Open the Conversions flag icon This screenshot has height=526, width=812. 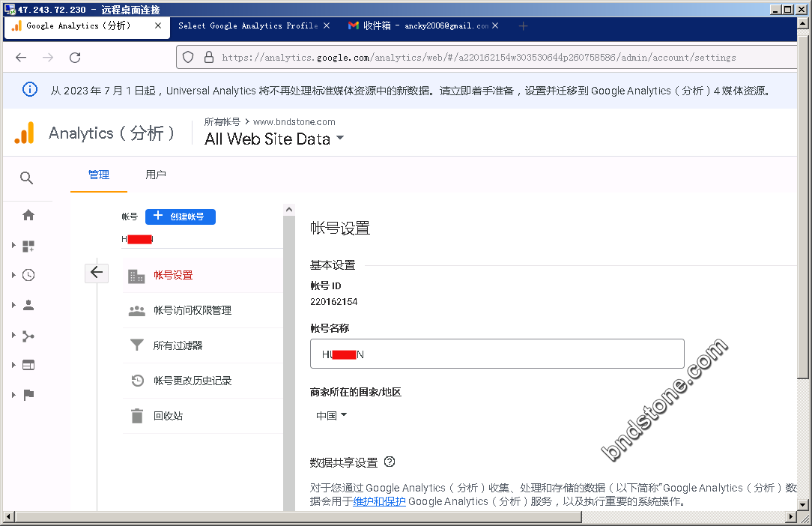[x=28, y=395]
